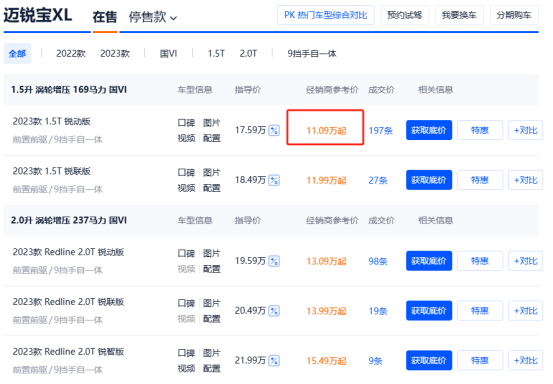Image resolution: width=553 pixels, height=384 pixels.
Task: Click 特惠 for Redline 2.0T 锐动版
Action: (x=480, y=261)
